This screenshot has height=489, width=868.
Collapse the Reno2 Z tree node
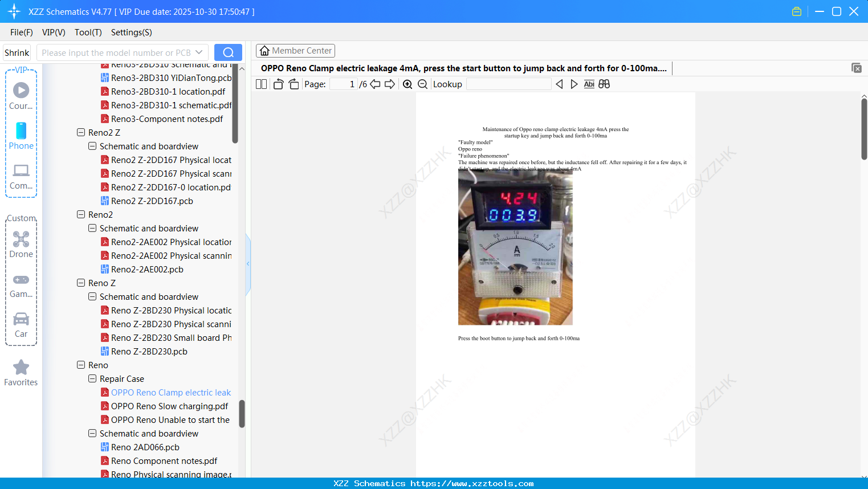click(x=81, y=132)
